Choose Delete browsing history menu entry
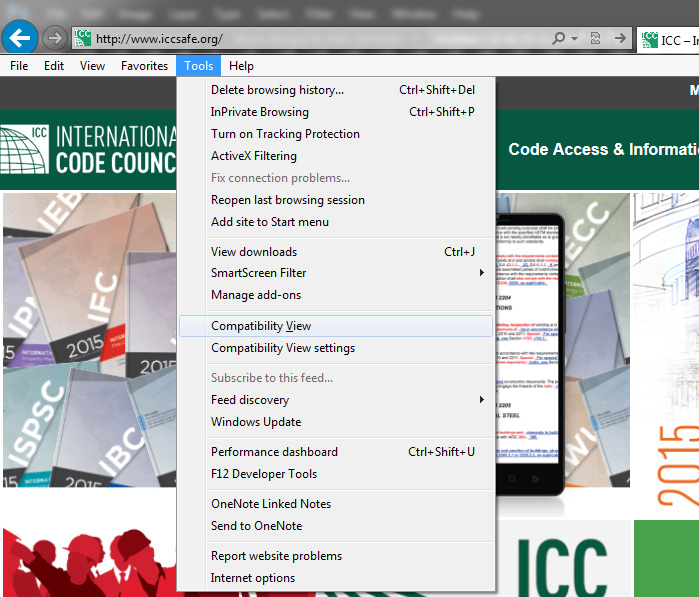Image resolution: width=699 pixels, height=597 pixels. click(277, 90)
